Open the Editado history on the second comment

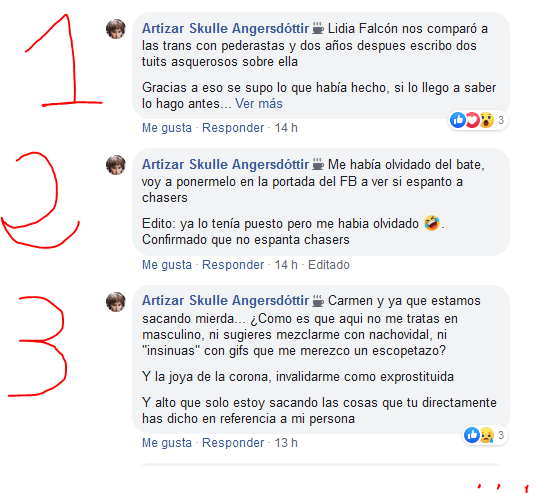tap(329, 265)
